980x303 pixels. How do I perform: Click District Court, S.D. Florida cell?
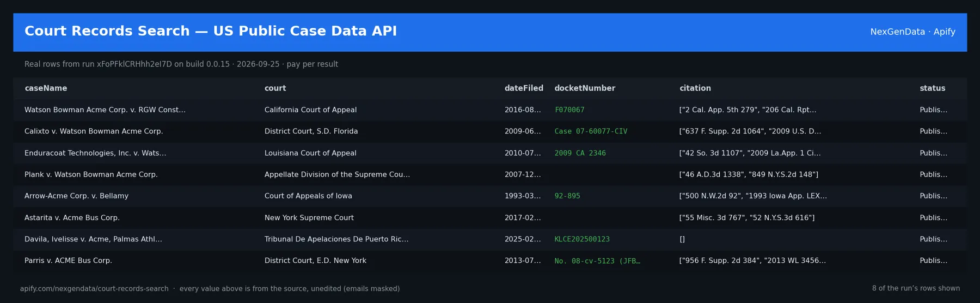[311, 131]
